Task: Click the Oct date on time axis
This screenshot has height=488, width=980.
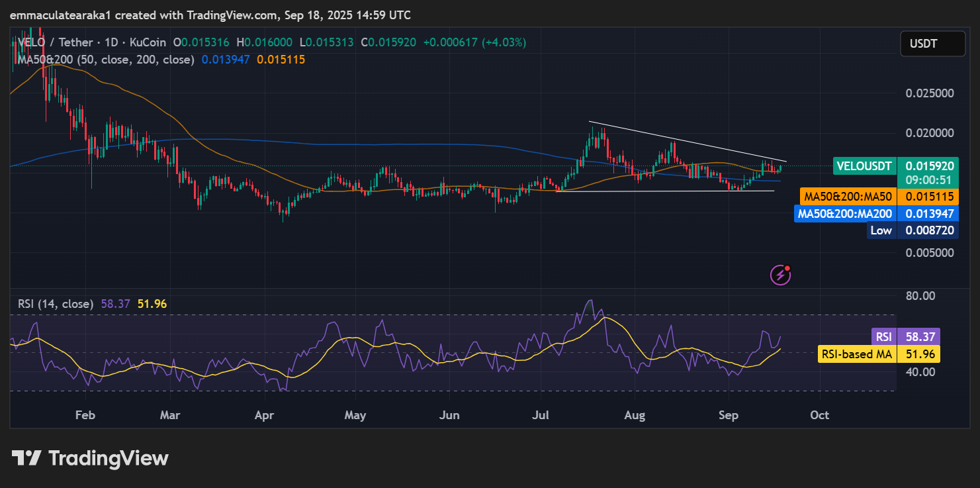Action: click(819, 416)
